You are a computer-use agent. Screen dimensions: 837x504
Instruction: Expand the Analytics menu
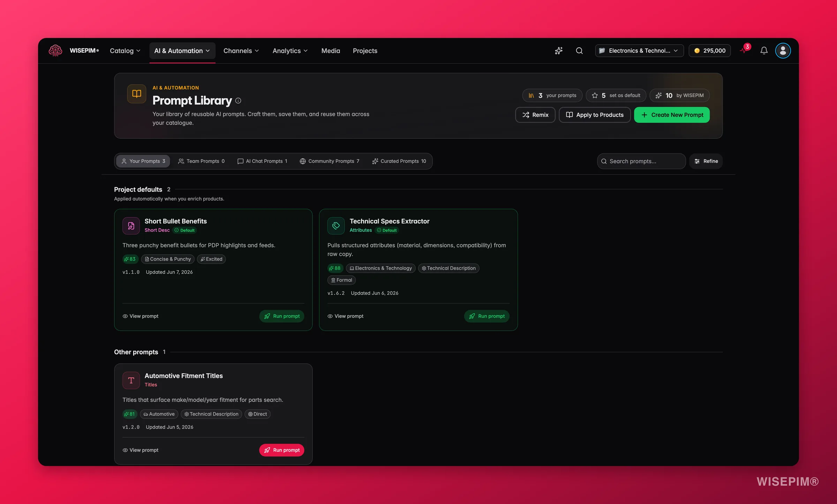click(290, 51)
